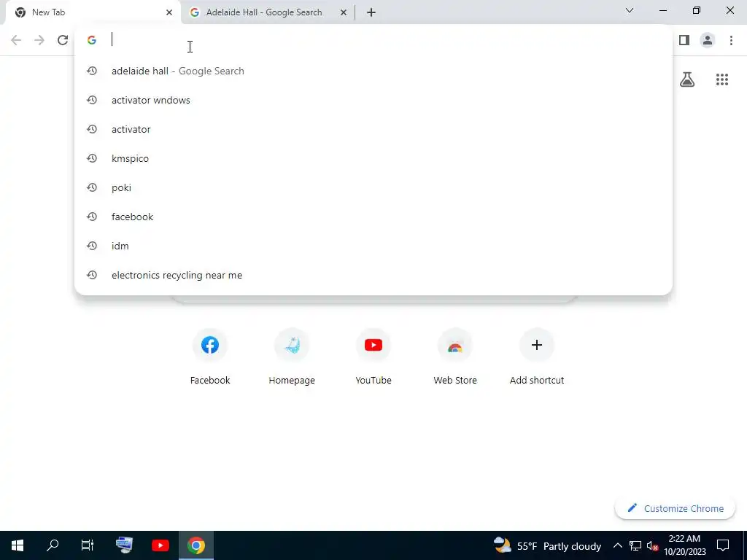Expand the tab search chevron
Screen dimensions: 747x560
point(630,10)
